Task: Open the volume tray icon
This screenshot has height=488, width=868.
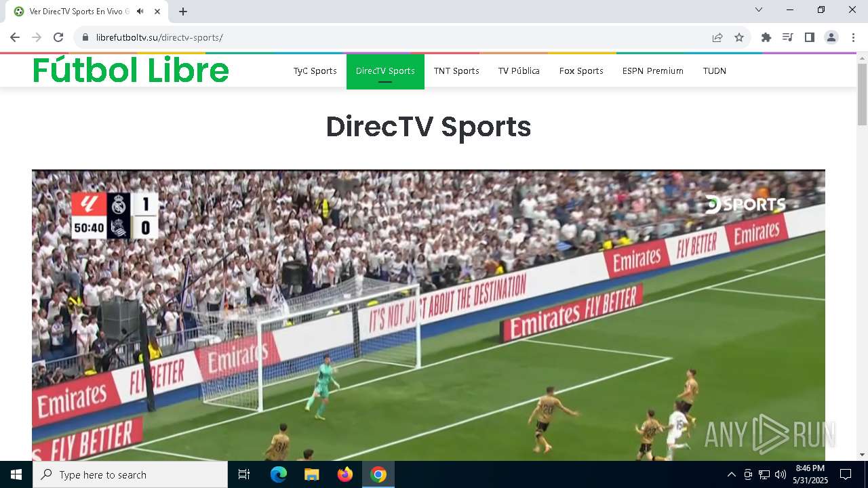Action: coord(781,474)
